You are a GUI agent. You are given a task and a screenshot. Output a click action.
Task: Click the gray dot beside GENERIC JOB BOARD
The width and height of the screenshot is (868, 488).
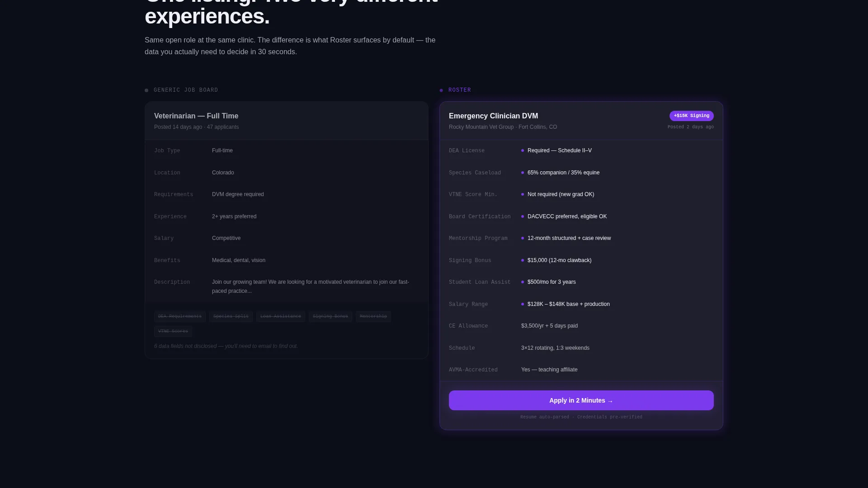pyautogui.click(x=146, y=90)
